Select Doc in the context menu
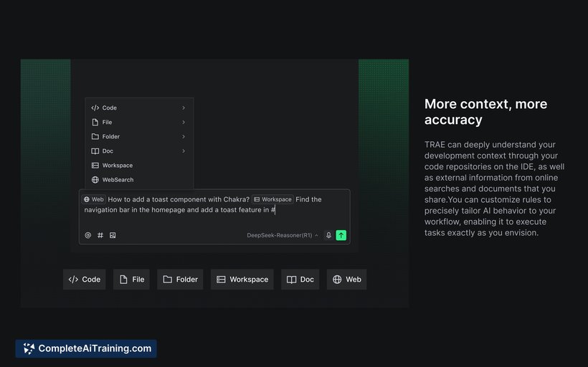This screenshot has height=367, width=588. (139, 151)
